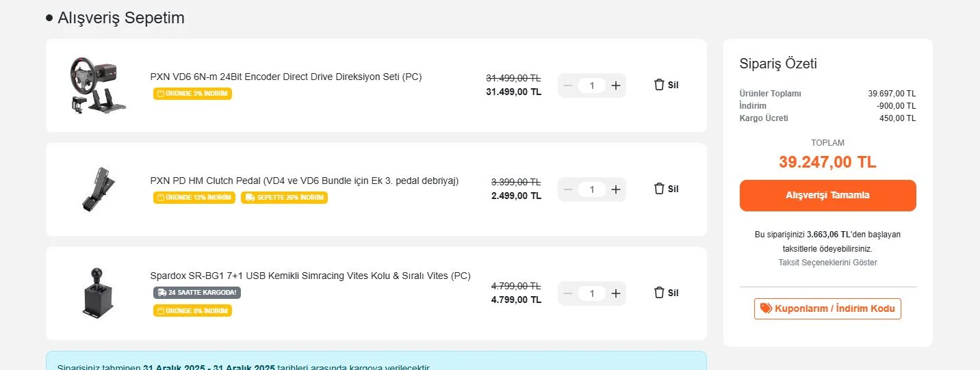
Task: Show installment options via Taksit Seçeneklerini Göster
Action: coord(827,263)
